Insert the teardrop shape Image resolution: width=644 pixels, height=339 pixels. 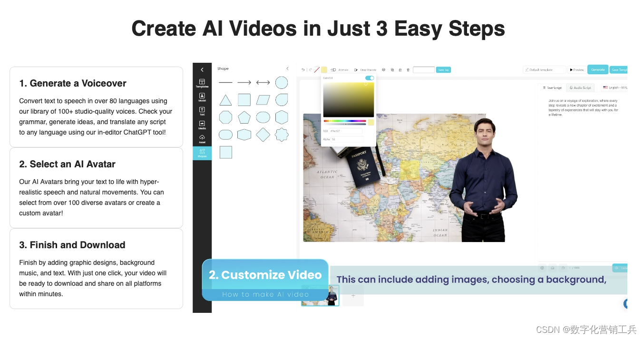pyautogui.click(x=282, y=100)
